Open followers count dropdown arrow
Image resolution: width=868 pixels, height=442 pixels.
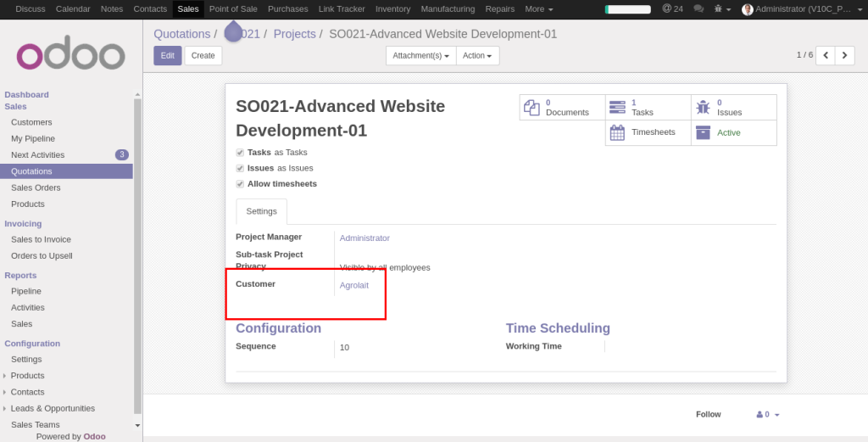777,415
